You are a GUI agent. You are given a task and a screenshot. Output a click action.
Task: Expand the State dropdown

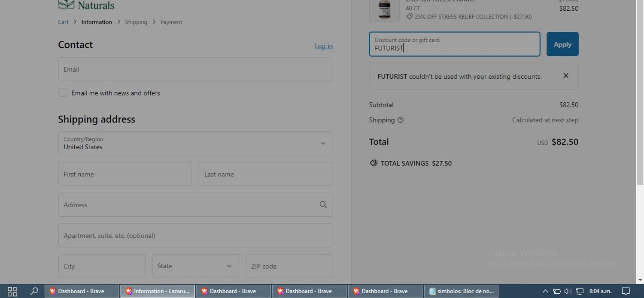click(195, 266)
